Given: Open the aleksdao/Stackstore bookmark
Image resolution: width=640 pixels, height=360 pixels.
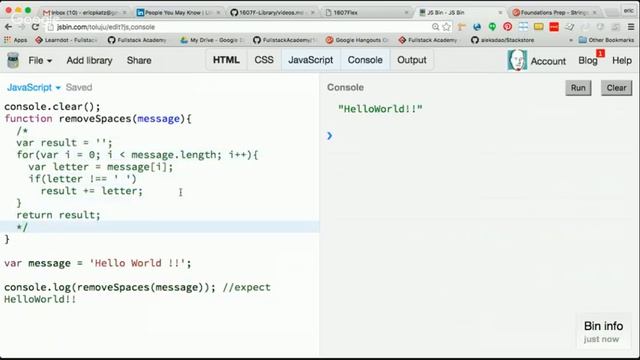Looking at the screenshot, I should pos(502,40).
